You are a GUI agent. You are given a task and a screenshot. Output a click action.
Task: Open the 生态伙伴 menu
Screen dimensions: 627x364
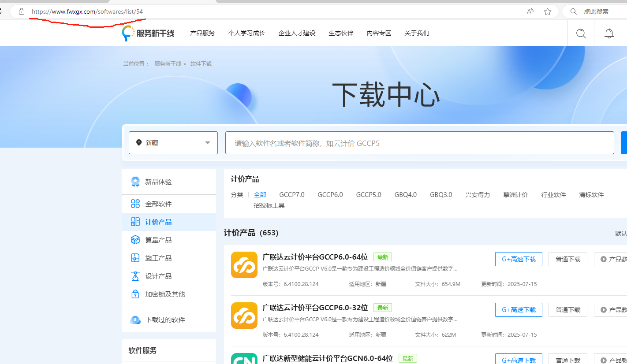click(x=341, y=33)
